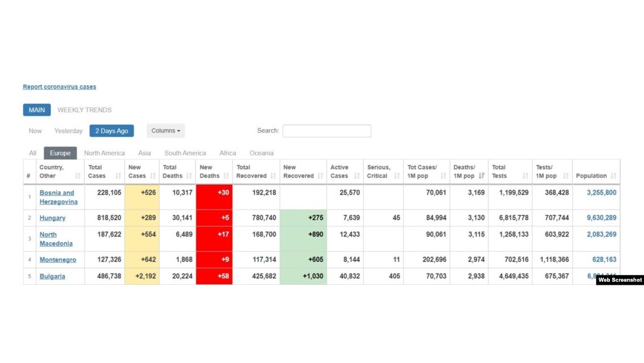Sort by Population column arrow icon

(x=614, y=176)
